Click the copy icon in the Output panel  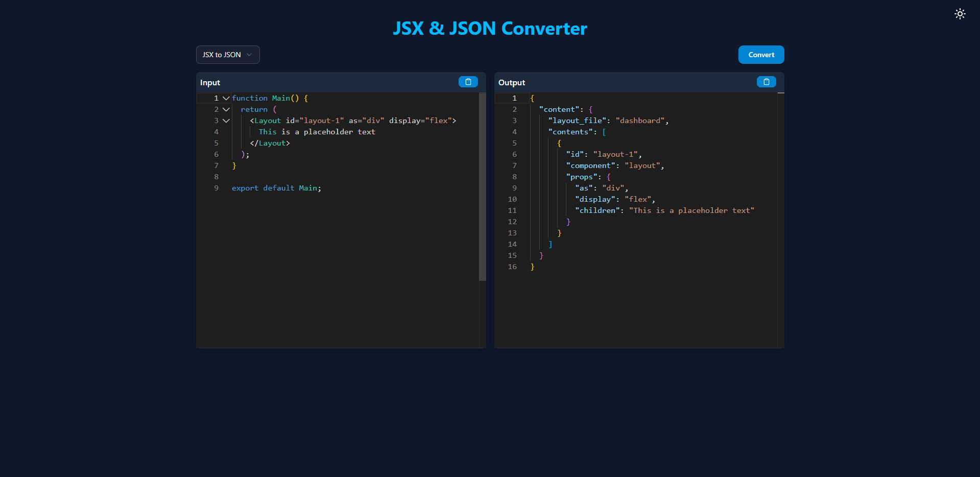pyautogui.click(x=766, y=82)
